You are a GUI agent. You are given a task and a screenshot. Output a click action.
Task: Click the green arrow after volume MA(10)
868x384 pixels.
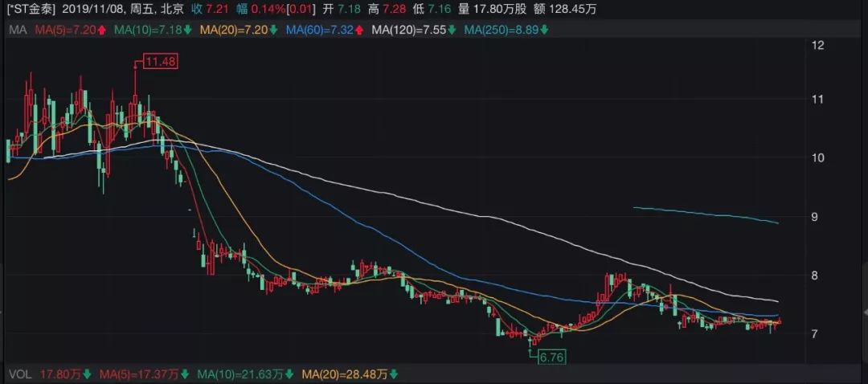click(288, 374)
